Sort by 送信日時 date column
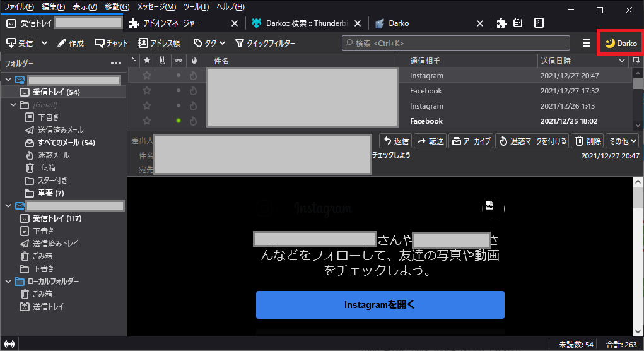Image resolution: width=644 pixels, height=351 pixels. point(583,61)
